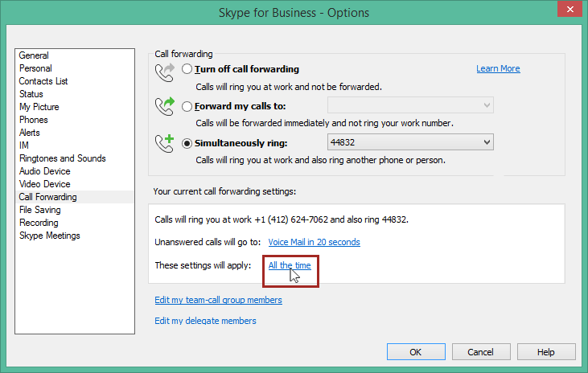Click the green-arrow phone icon beside Forward my calls to
The height and width of the screenshot is (373, 588).
pyautogui.click(x=165, y=106)
